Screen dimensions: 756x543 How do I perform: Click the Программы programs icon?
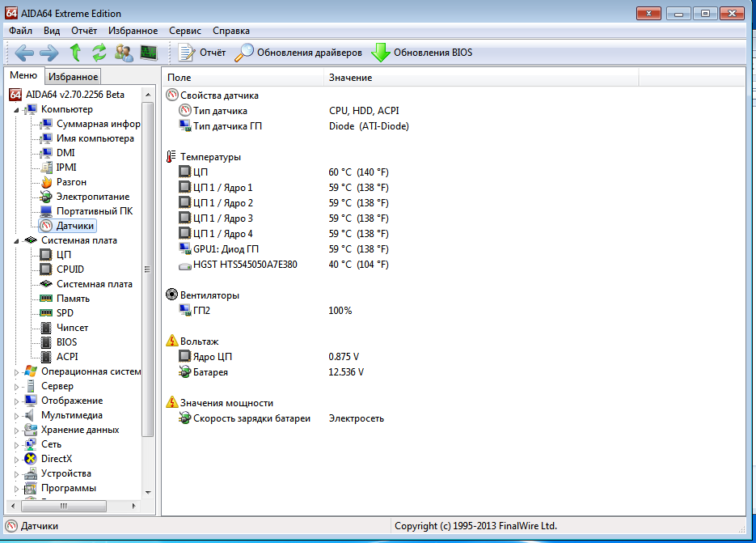click(x=31, y=488)
